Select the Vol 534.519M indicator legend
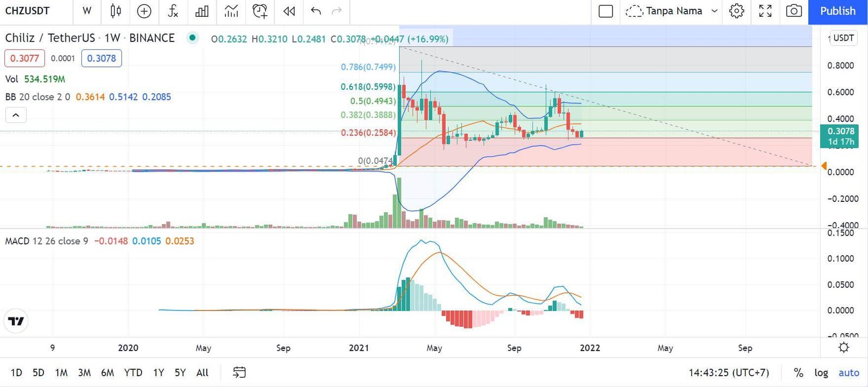This screenshot has width=868, height=387. tap(35, 79)
